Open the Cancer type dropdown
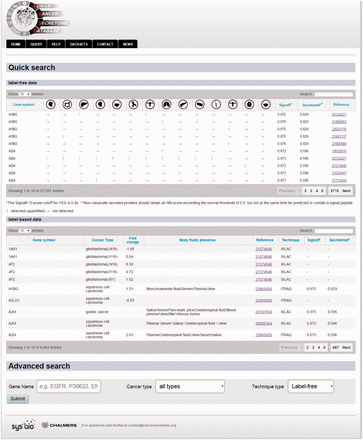363x440 pixels. [190, 386]
